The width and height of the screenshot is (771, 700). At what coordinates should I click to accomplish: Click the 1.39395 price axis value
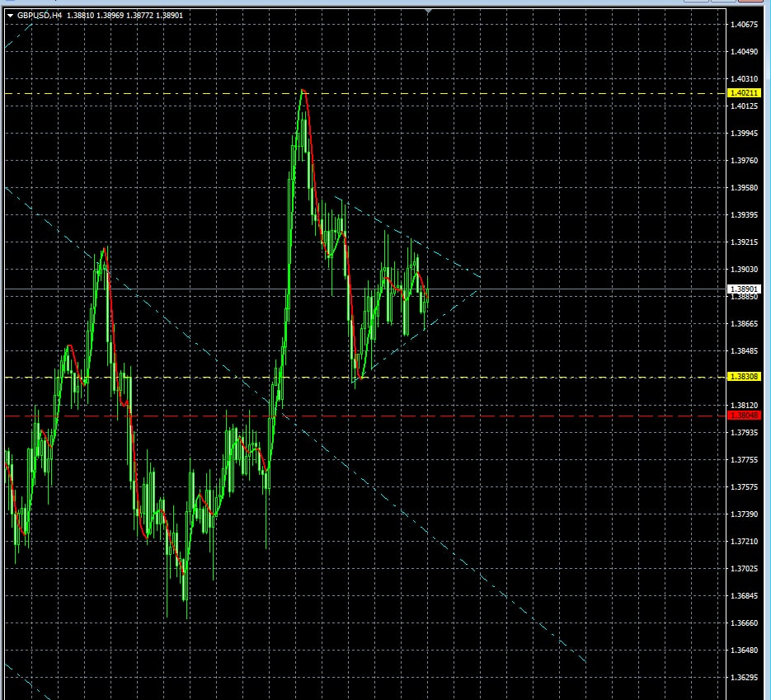click(x=744, y=215)
